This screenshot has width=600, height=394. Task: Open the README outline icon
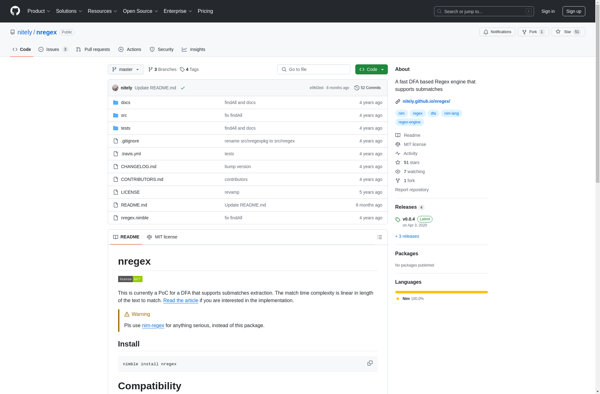[x=379, y=237]
